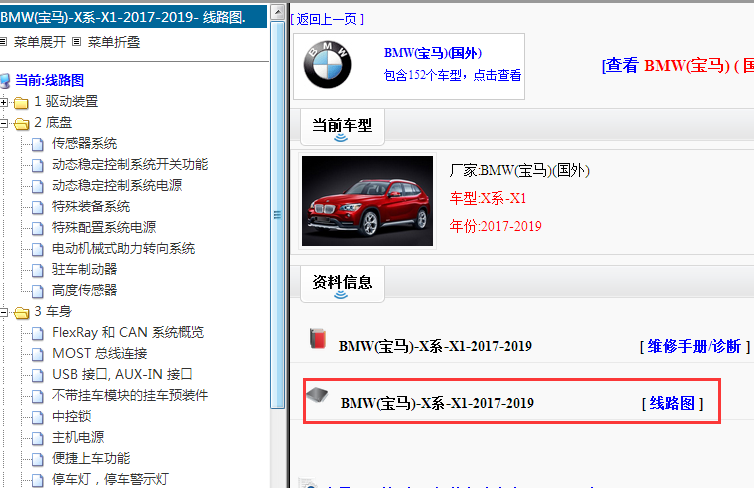The height and width of the screenshot is (488, 754).
Task: Select 便捷上车功能 tree item
Action: 91,459
